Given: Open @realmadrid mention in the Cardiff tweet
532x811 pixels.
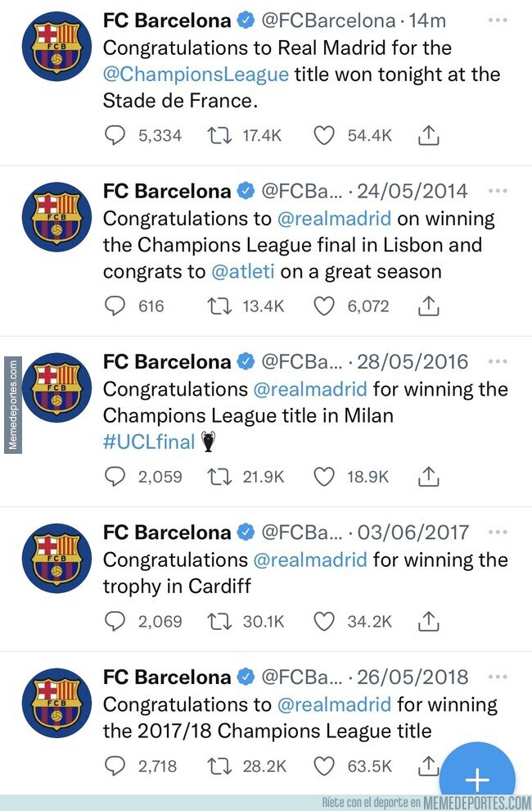Looking at the screenshot, I should coord(310,560).
